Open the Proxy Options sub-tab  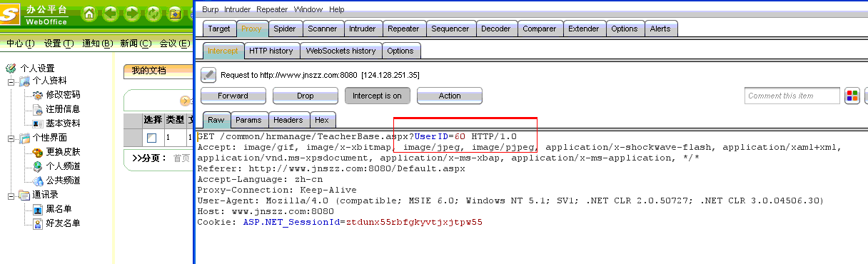(x=400, y=51)
